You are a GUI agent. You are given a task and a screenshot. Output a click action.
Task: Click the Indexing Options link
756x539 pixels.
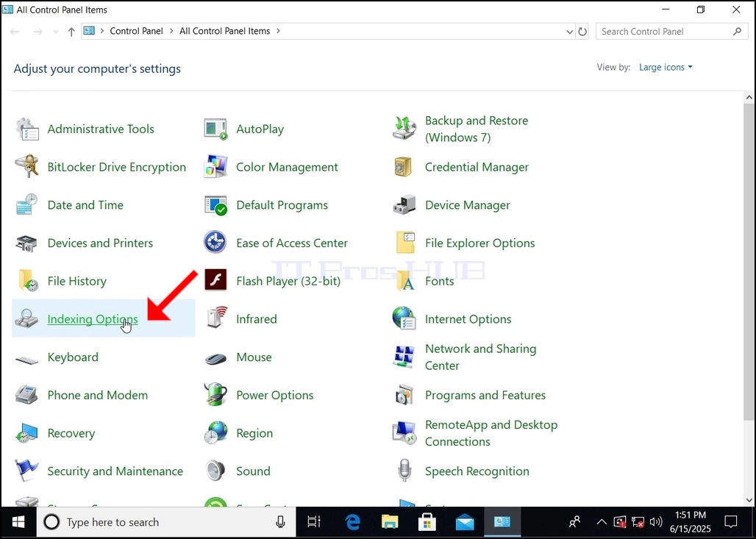(x=93, y=318)
